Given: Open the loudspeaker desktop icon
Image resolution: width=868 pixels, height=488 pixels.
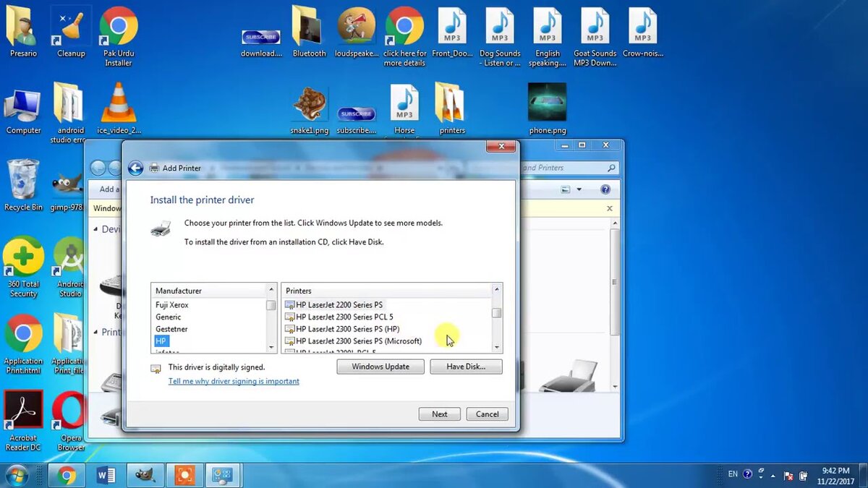Looking at the screenshot, I should tap(357, 33).
